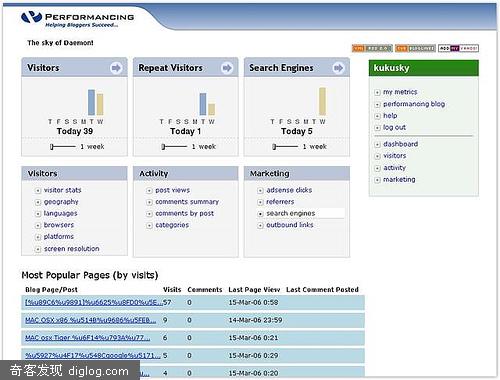The width and height of the screenshot is (500, 380).
Task: Click bullet icon beside geography
Action: [38, 202]
